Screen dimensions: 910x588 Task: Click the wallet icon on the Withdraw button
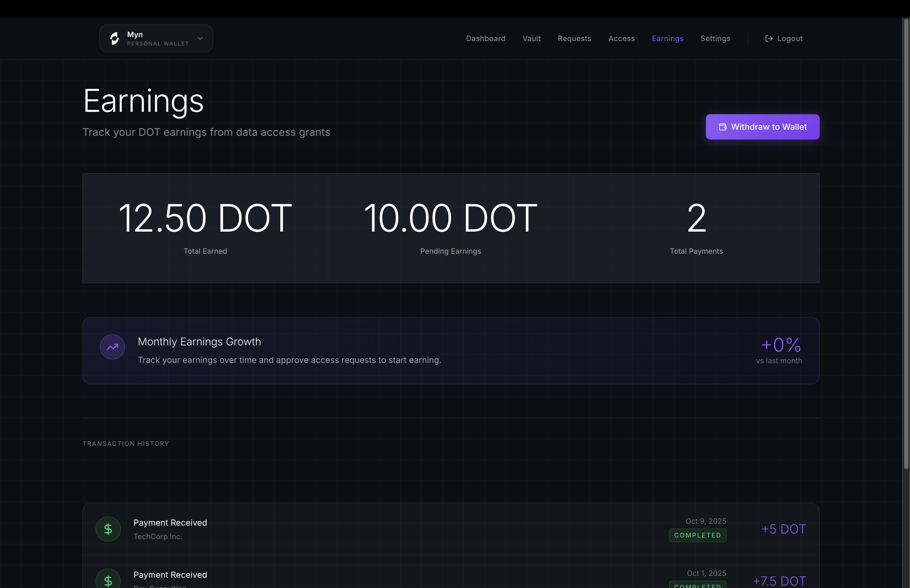pyautogui.click(x=723, y=127)
